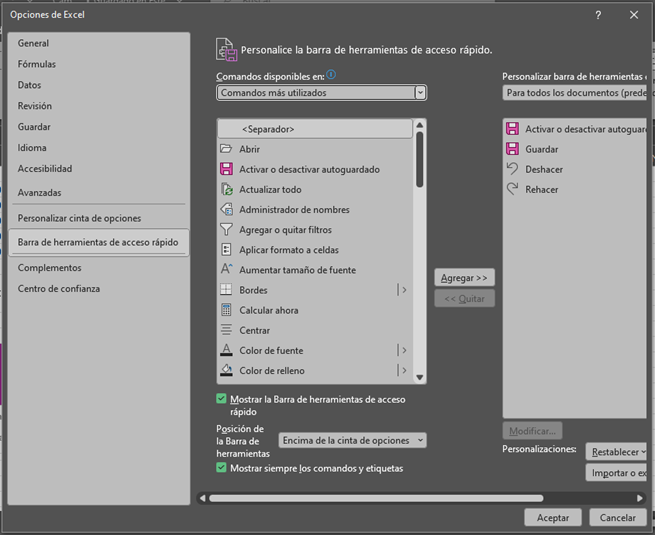Click the commands list scroll up arrow
655x535 pixels.
420,125
